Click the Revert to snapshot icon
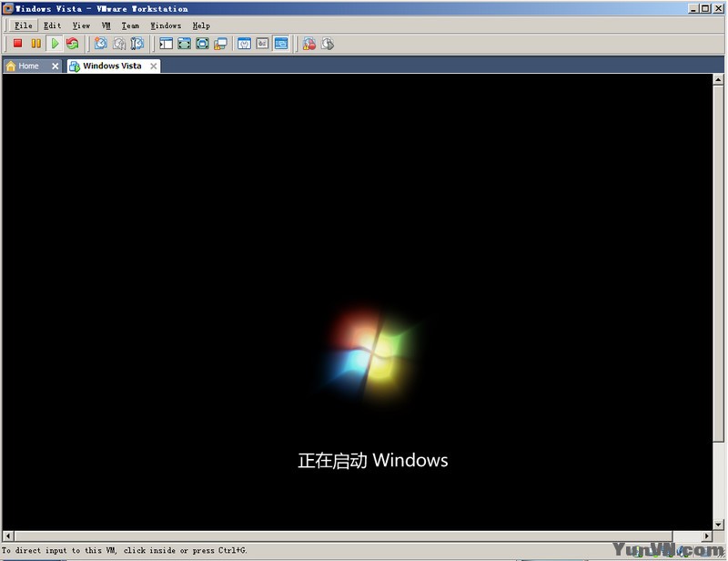The height and width of the screenshot is (561, 728). pos(119,44)
